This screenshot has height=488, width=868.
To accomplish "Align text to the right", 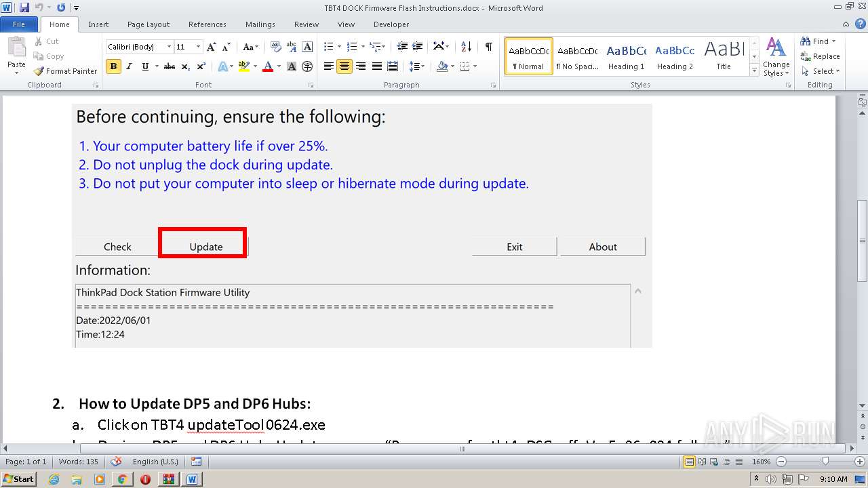I will (361, 66).
